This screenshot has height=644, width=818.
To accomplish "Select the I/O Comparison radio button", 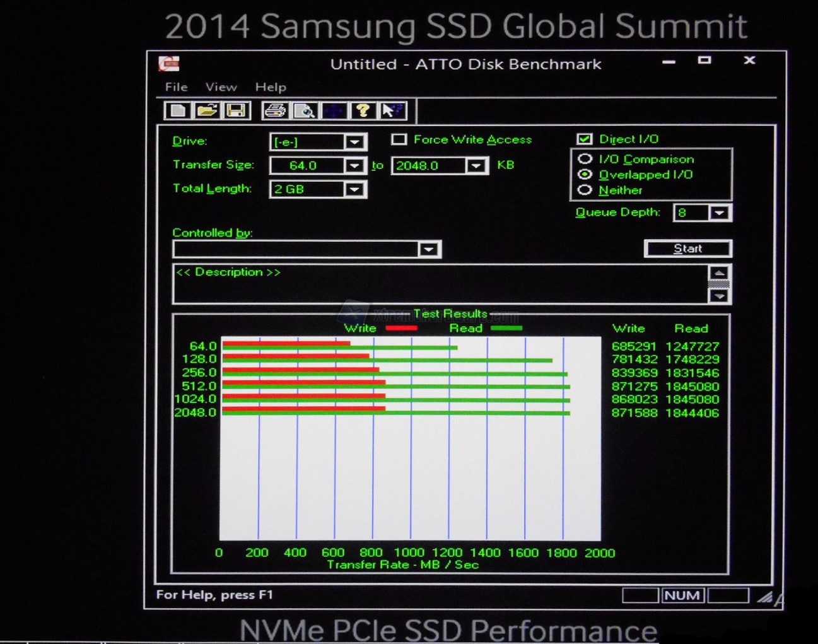I will (585, 159).
